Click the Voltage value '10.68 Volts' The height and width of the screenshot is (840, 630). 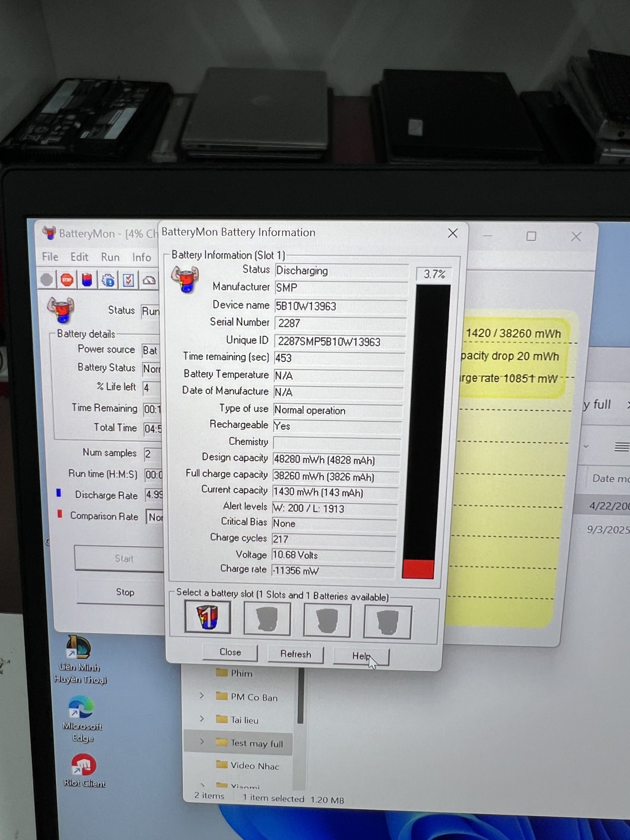333,555
